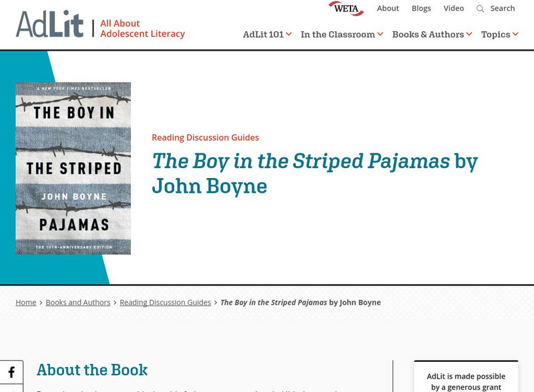534x392 pixels.
Task: Open the Books and Authors breadcrumb
Action: click(78, 303)
